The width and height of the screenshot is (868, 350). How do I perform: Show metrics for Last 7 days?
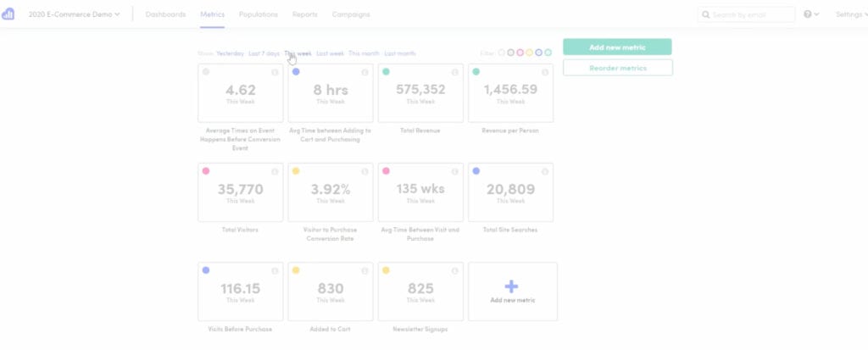click(x=264, y=53)
